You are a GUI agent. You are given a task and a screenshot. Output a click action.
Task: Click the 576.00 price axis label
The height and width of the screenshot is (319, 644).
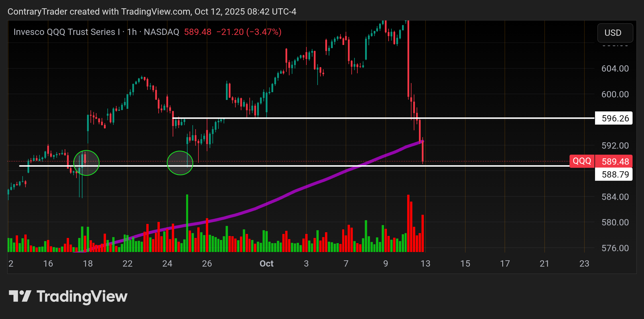point(615,248)
